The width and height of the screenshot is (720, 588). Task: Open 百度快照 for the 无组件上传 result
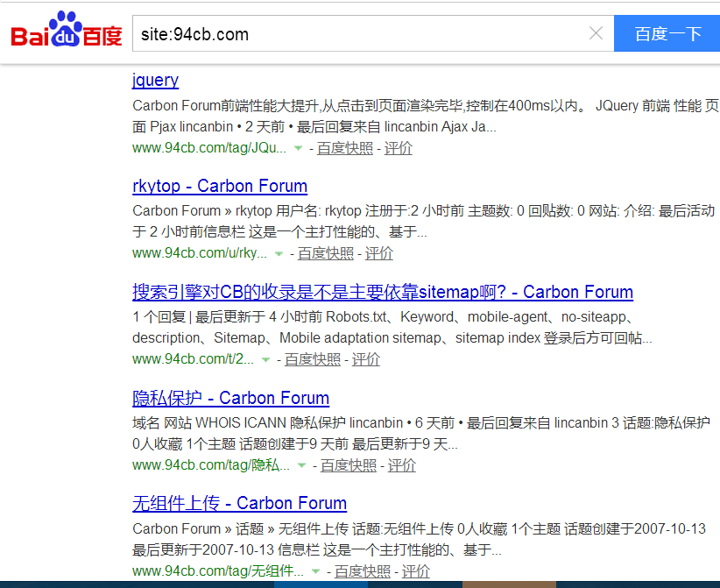pos(363,571)
